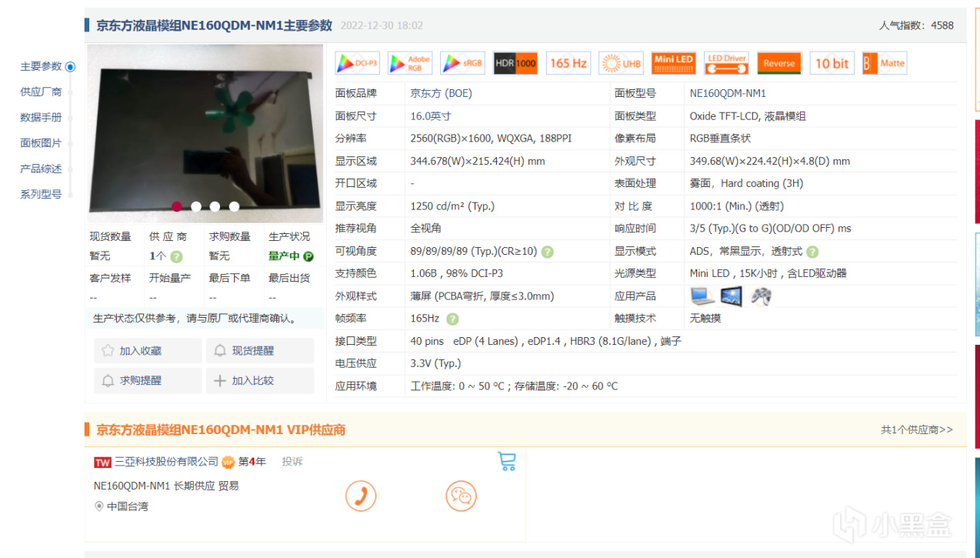Click the 加入收藏 button
980x558 pixels.
coord(148,351)
